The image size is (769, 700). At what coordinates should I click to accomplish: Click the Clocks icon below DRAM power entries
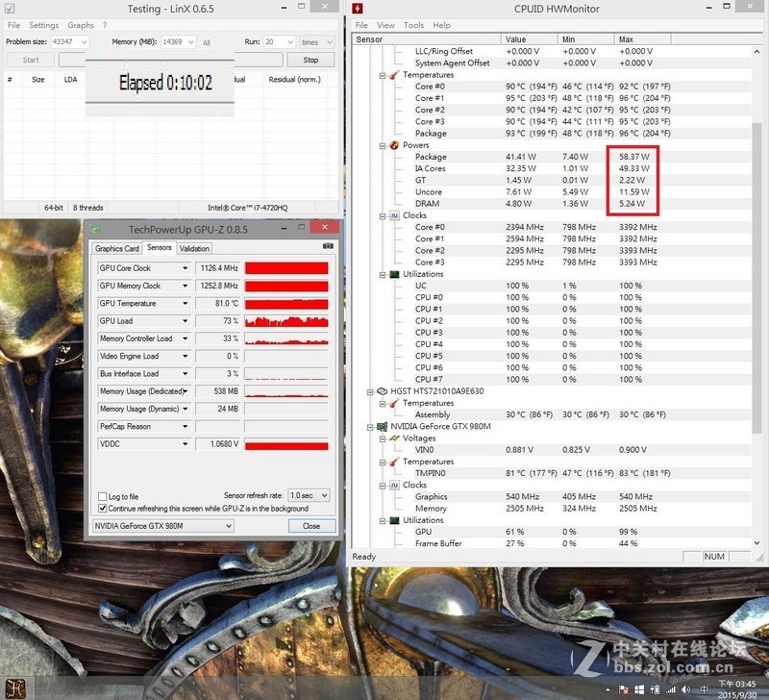[x=395, y=215]
